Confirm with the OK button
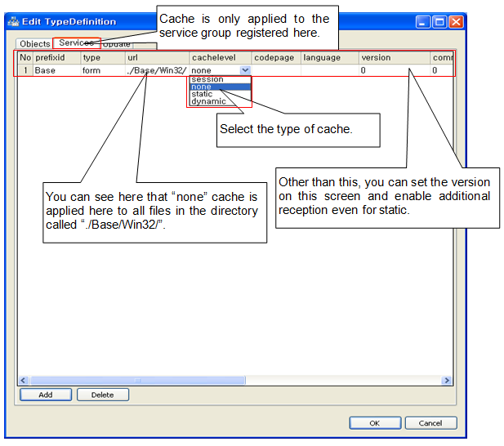 click(374, 423)
